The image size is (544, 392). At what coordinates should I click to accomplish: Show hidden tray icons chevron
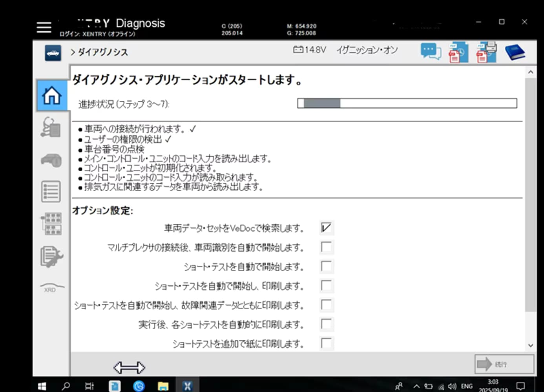point(416,386)
